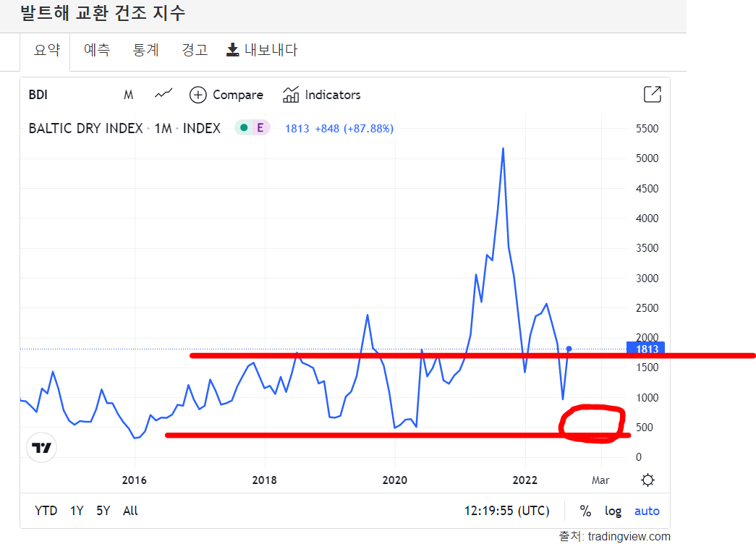
Task: Click the green market status dot
Action: tap(244, 128)
